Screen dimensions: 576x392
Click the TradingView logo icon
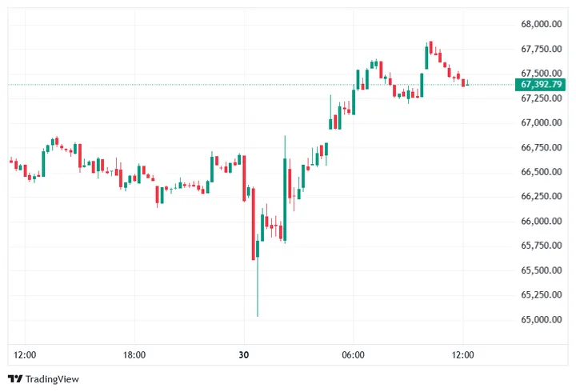[14, 378]
